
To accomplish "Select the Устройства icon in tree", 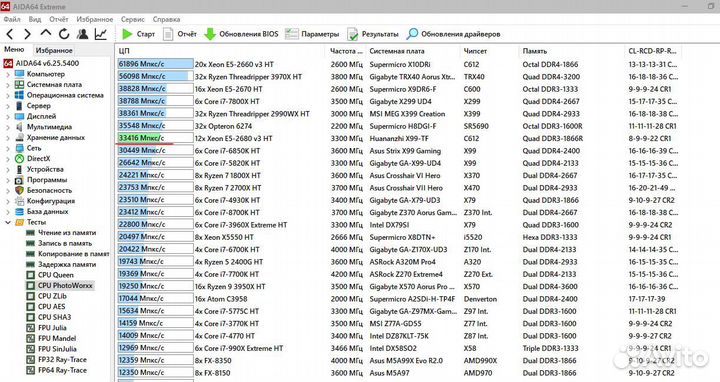I will tap(19, 169).
